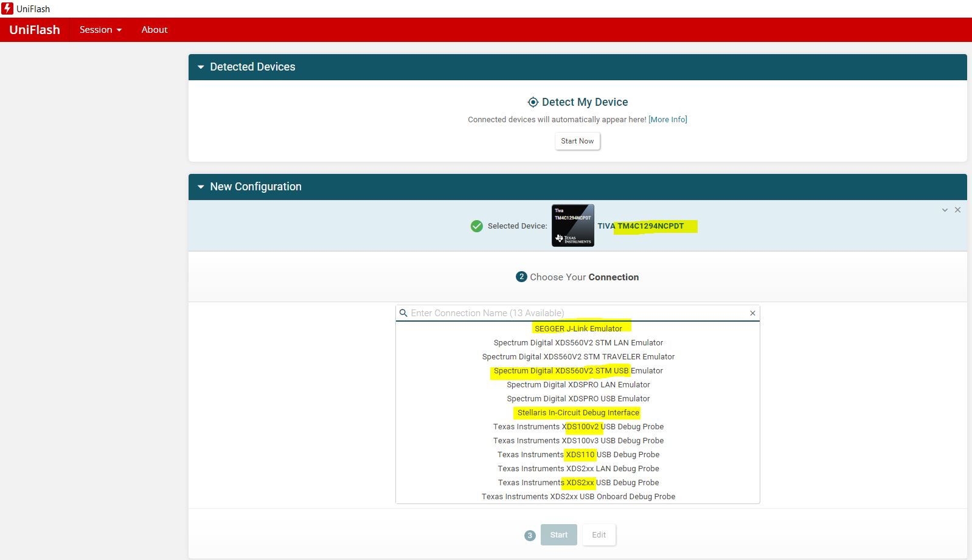Click the TM4C1294NCPDT chip thumbnail
This screenshot has height=560, width=972.
click(573, 226)
